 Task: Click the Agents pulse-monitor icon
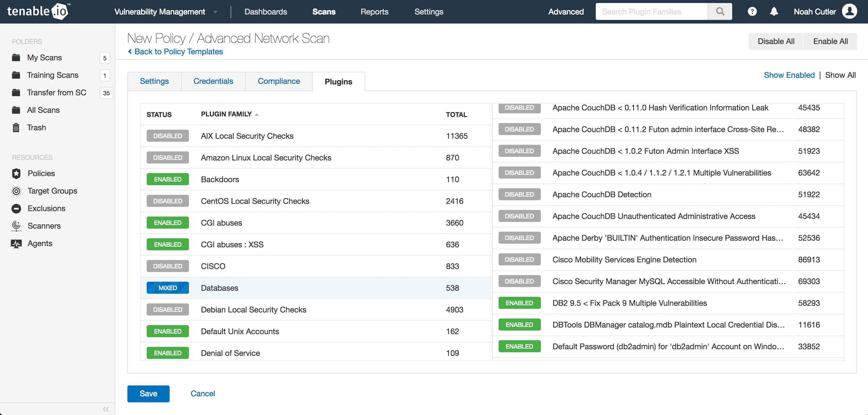tap(16, 244)
